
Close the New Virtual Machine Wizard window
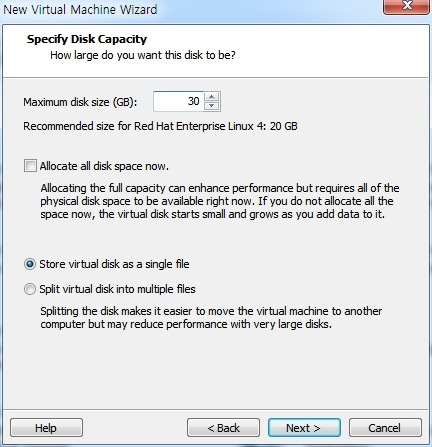click(x=406, y=6)
